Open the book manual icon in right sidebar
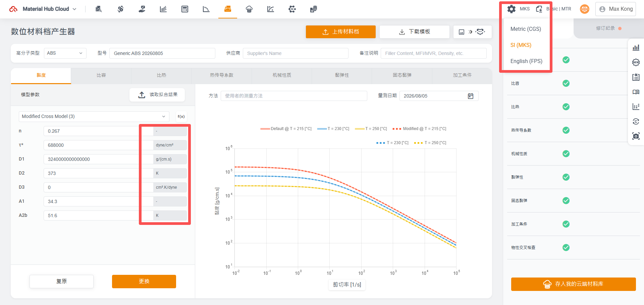This screenshot has width=644, height=305. click(x=636, y=92)
